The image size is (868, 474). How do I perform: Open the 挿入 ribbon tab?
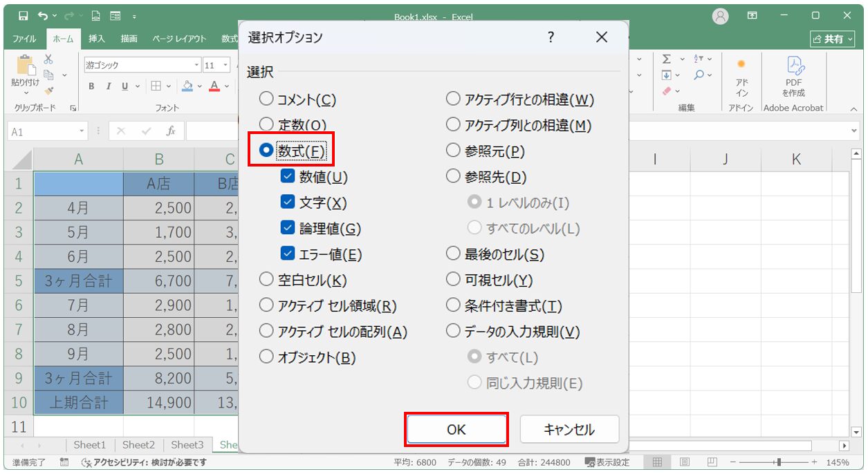tap(97, 39)
